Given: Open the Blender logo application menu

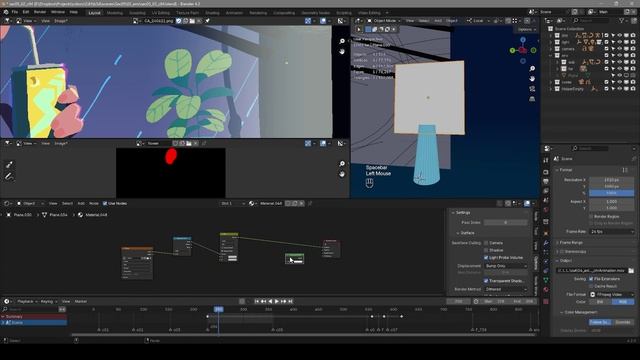Looking at the screenshot, I should [6, 12].
